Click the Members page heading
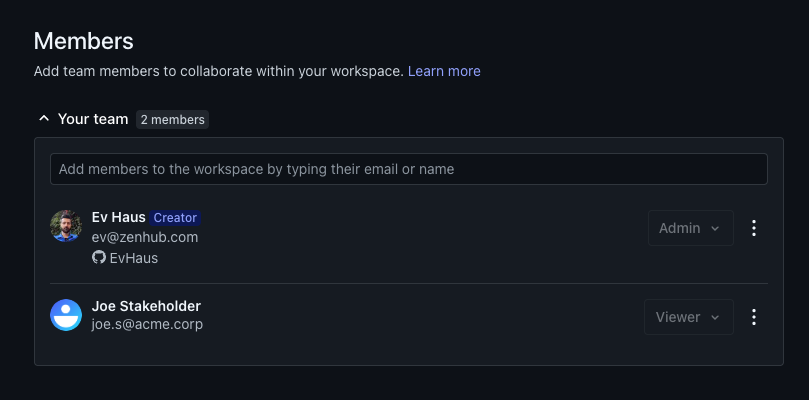The height and width of the screenshot is (400, 809). pyautogui.click(x=84, y=41)
